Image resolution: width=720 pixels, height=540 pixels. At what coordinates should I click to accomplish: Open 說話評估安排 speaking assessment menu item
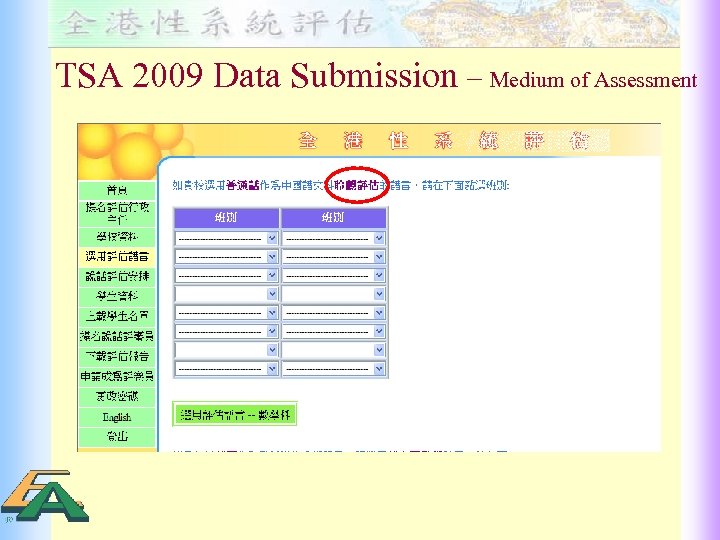tap(117, 276)
